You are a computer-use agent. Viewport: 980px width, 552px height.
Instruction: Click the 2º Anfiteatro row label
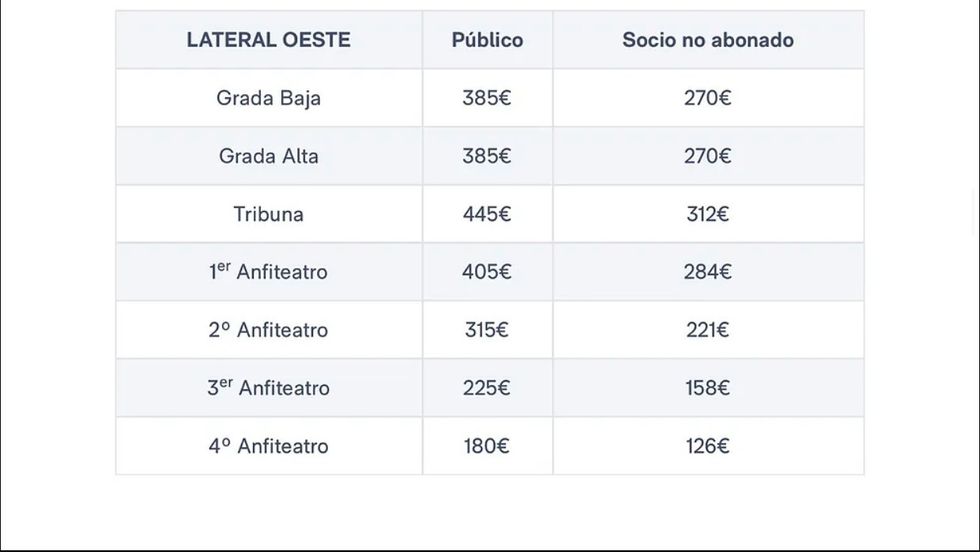(x=268, y=330)
